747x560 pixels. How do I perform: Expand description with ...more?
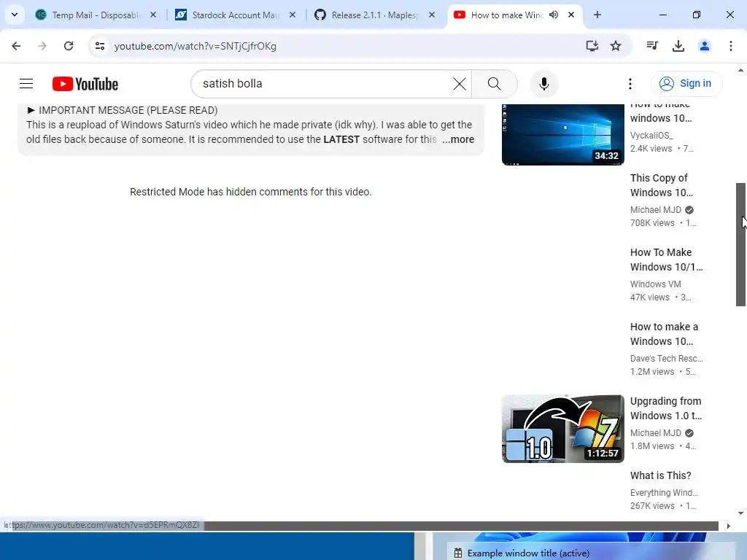point(458,139)
